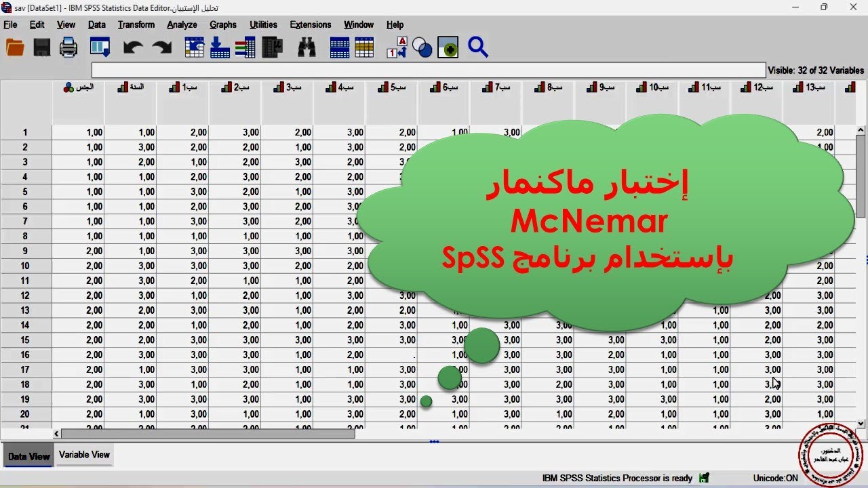
Task: Open the View menu
Action: [x=66, y=24]
